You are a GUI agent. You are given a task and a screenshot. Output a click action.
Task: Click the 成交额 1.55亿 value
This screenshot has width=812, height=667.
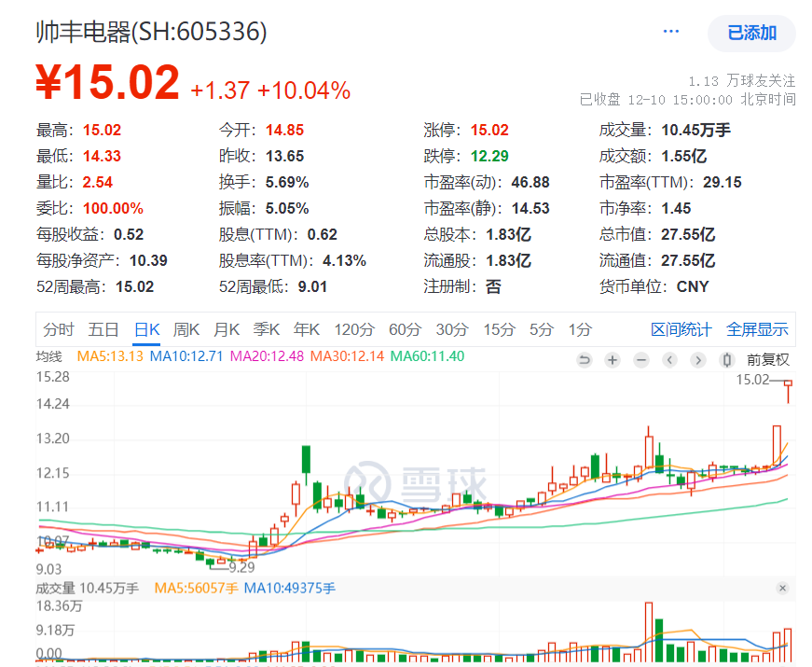[x=684, y=156]
